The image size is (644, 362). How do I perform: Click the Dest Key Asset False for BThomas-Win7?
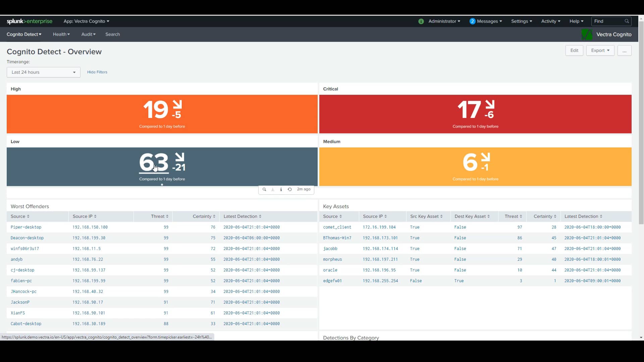click(x=461, y=237)
